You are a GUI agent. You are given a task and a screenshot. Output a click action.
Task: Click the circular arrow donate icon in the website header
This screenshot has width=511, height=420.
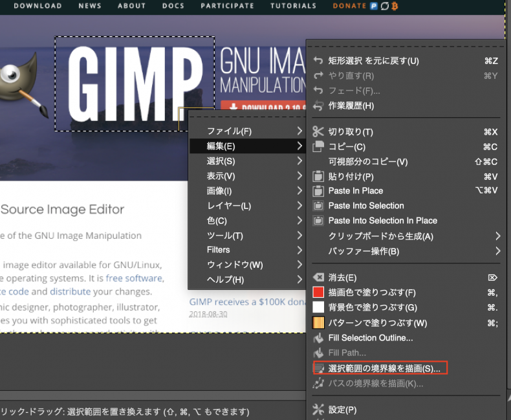(385, 6)
